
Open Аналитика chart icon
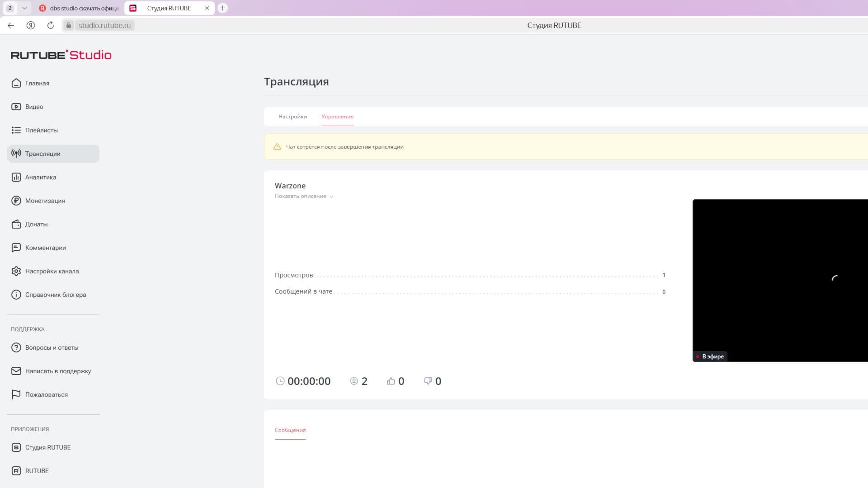click(x=16, y=177)
